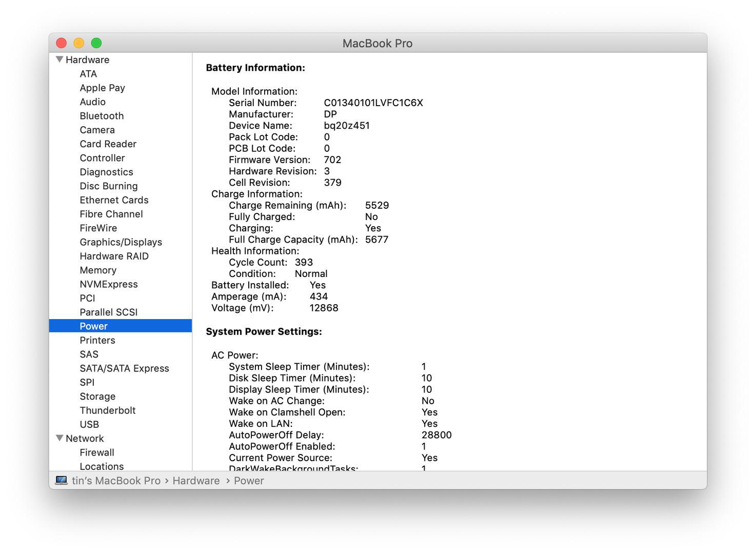Screen dimensions: 756x554
Task: View Printers information
Action: [x=97, y=340]
